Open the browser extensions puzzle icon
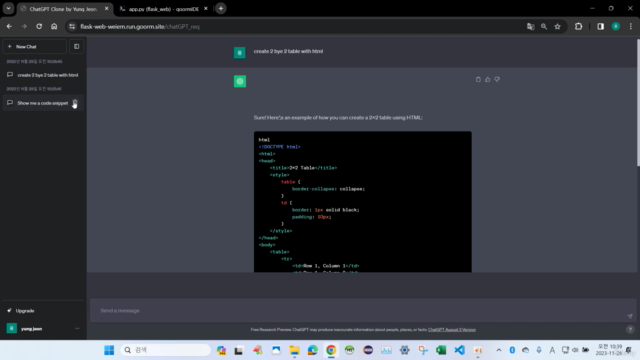Screen dimensions: 640x360 578,27
